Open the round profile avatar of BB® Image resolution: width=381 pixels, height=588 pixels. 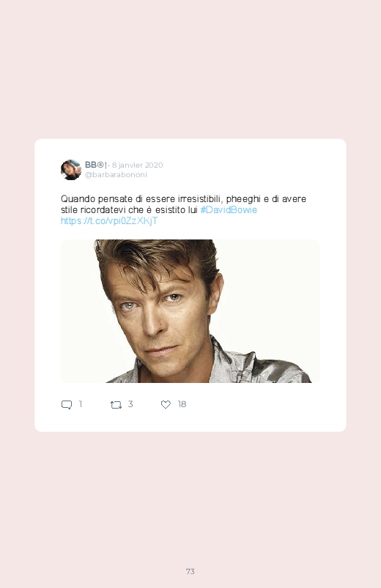[x=71, y=170]
